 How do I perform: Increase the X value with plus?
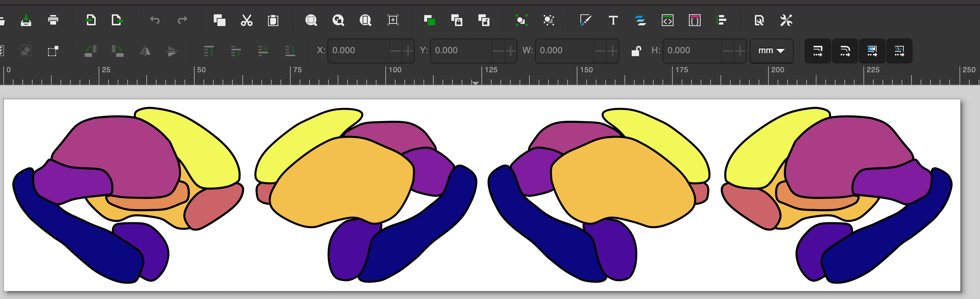pos(408,50)
